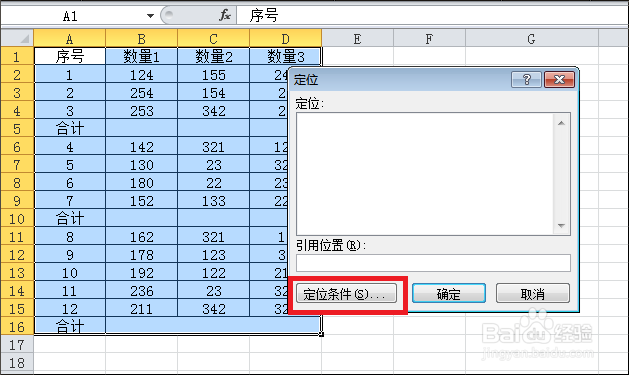The image size is (629, 375).
Task: Click the help question mark in 定位 dialog
Action: (526, 79)
